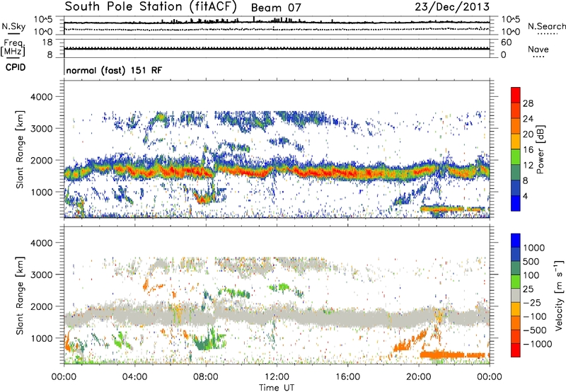Click the 'normal (fast) 151 RF' text
This screenshot has height=392, width=566.
tap(114, 70)
